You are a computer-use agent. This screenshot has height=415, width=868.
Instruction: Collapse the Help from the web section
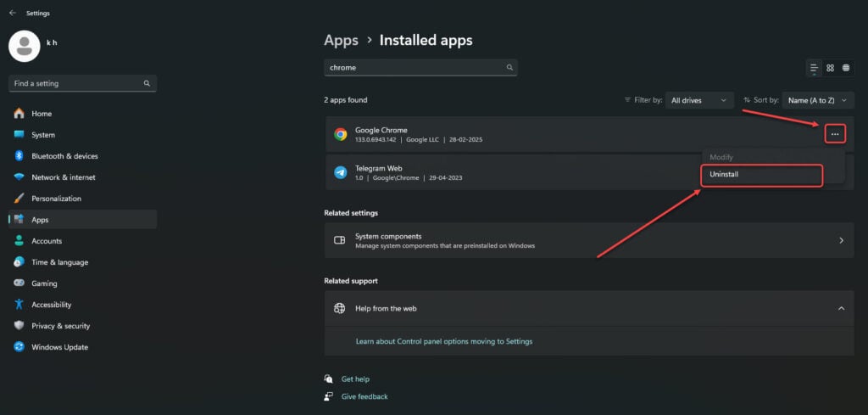pos(841,308)
